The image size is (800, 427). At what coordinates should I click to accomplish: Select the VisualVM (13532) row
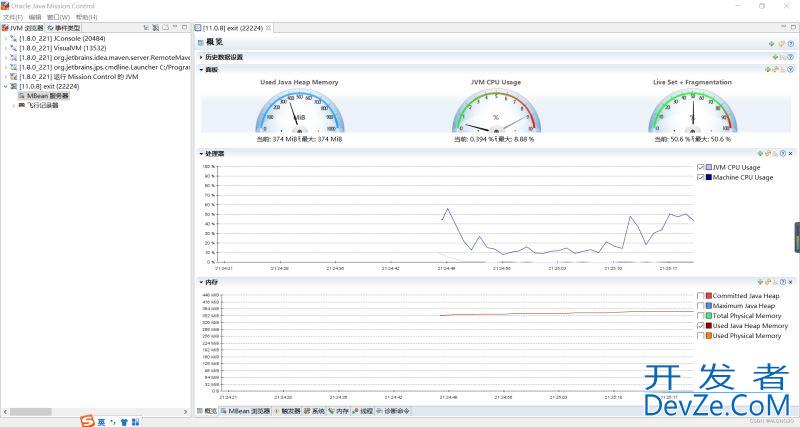point(58,48)
